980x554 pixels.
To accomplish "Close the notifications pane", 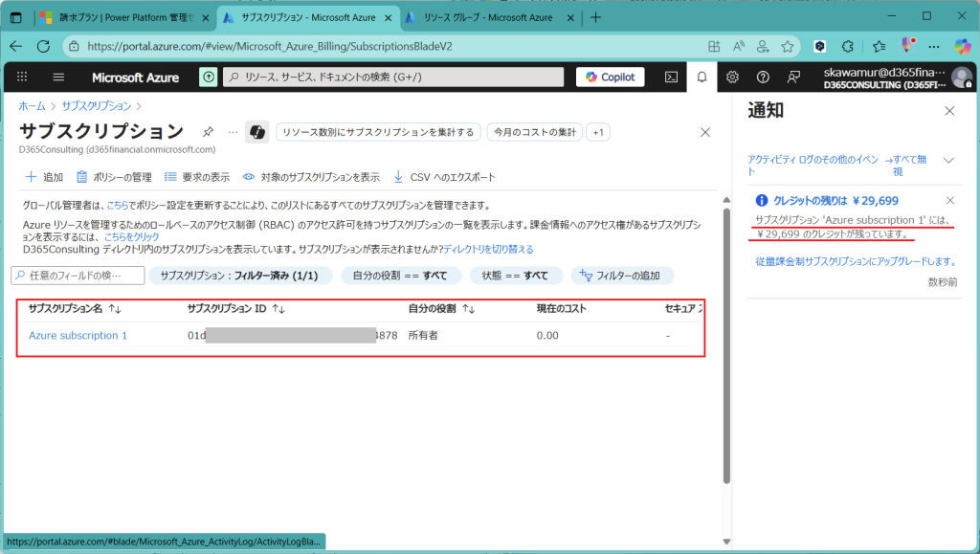I will click(949, 111).
